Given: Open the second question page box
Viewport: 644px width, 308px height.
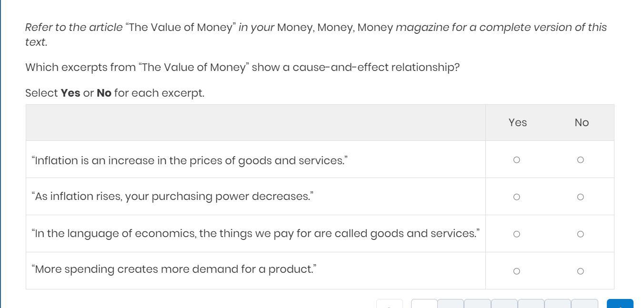Looking at the screenshot, I should click(x=451, y=304).
